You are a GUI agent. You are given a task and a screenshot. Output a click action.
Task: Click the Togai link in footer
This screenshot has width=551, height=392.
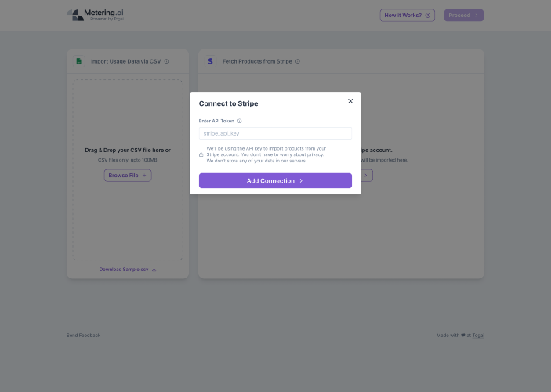coord(478,335)
